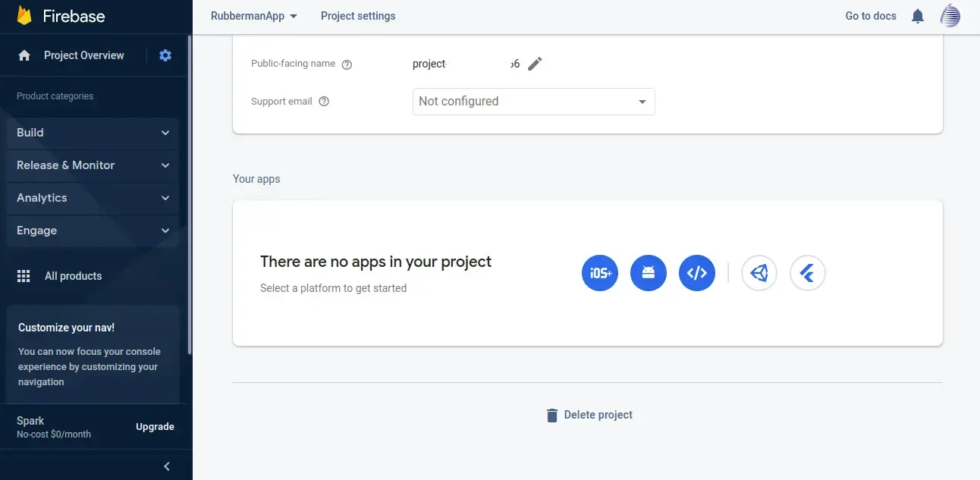The width and height of the screenshot is (980, 480).
Task: Add a Flutter app to the project
Action: 807,273
